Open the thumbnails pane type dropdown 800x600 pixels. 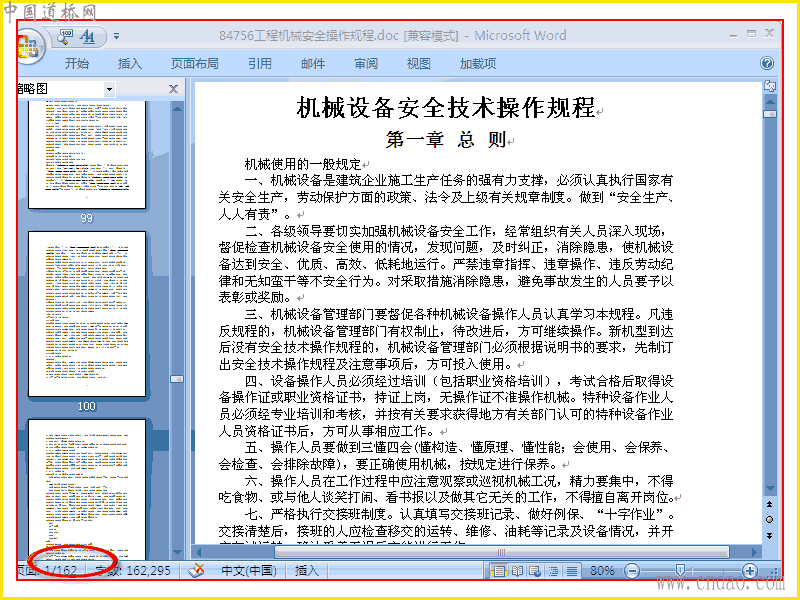[x=109, y=89]
